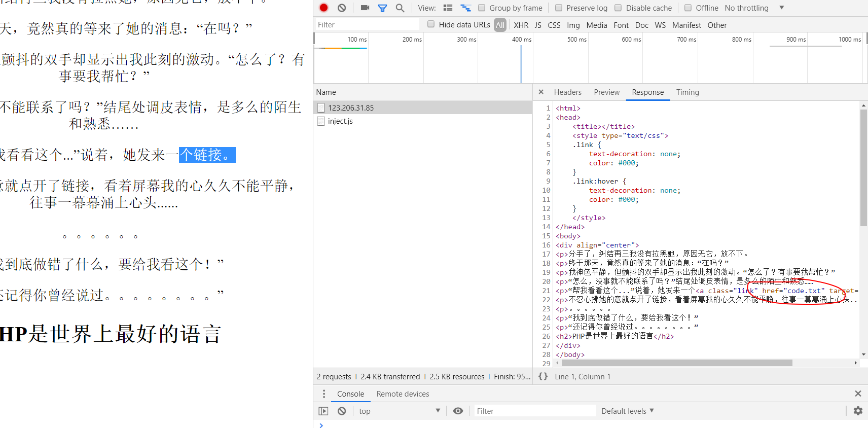
Task: Clear the network log with the clear icon
Action: pyautogui.click(x=342, y=8)
